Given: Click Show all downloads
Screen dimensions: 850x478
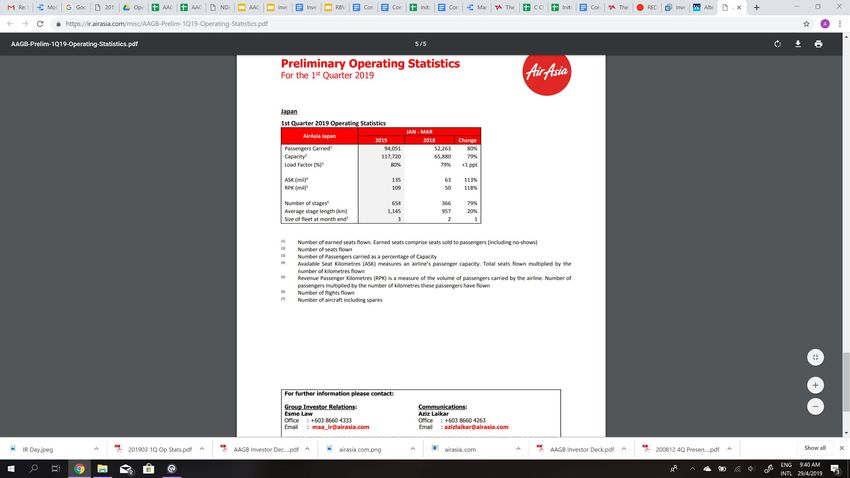Looking at the screenshot, I should [815, 448].
